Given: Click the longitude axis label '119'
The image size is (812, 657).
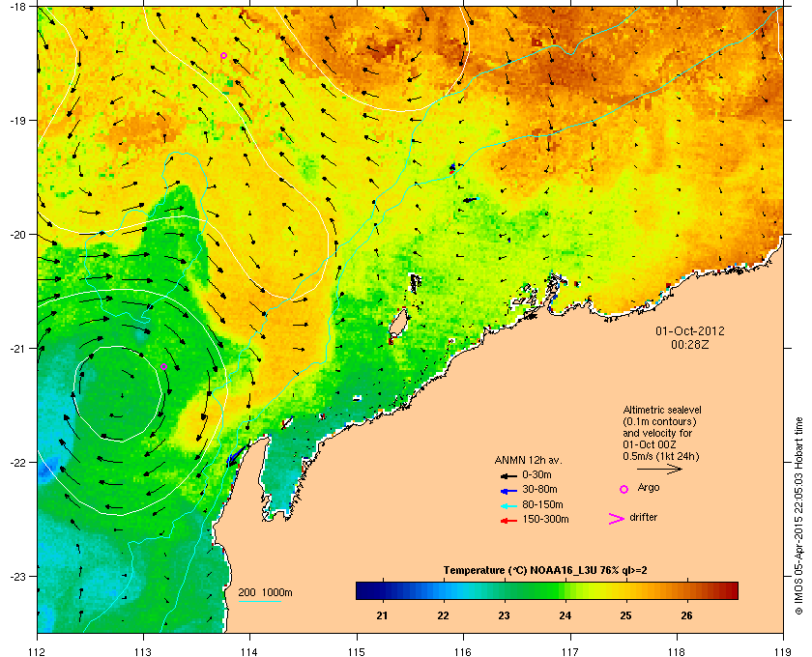Looking at the screenshot, I should click(x=783, y=652).
